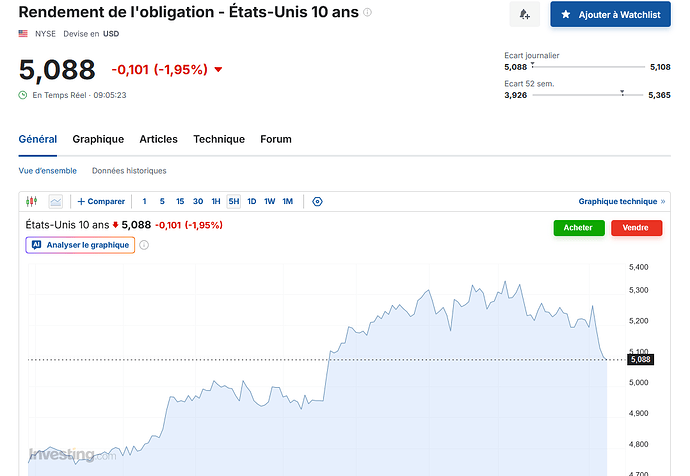Open info icon next to bond title
690x476 pixels.
pos(367,12)
